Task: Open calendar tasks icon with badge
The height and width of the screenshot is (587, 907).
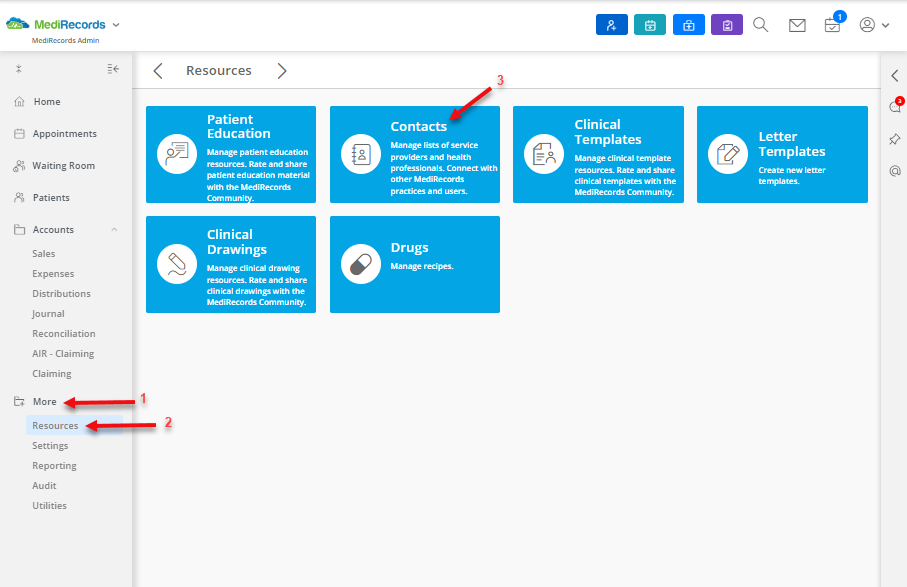Action: (834, 23)
